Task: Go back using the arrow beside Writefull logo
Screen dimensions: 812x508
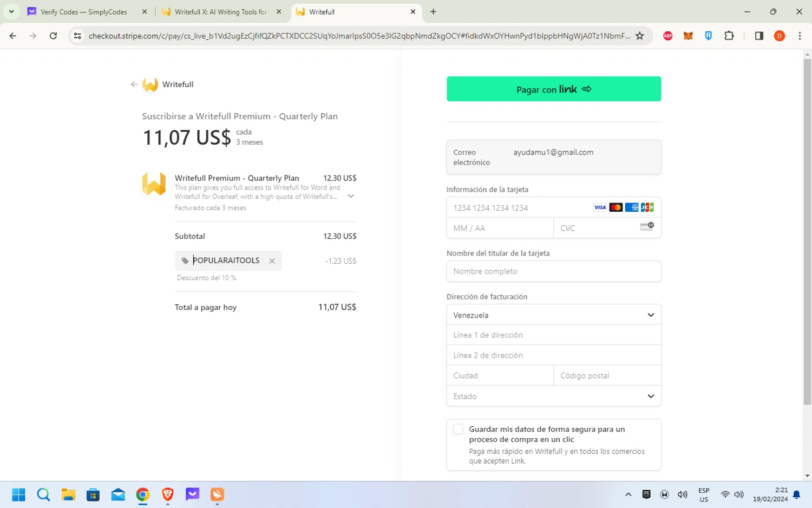Action: coord(134,84)
